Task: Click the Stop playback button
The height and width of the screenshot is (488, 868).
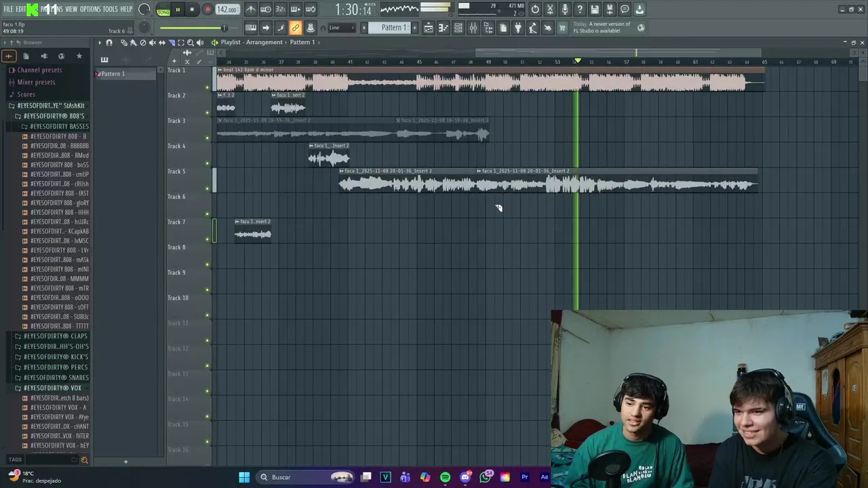Action: (x=193, y=10)
